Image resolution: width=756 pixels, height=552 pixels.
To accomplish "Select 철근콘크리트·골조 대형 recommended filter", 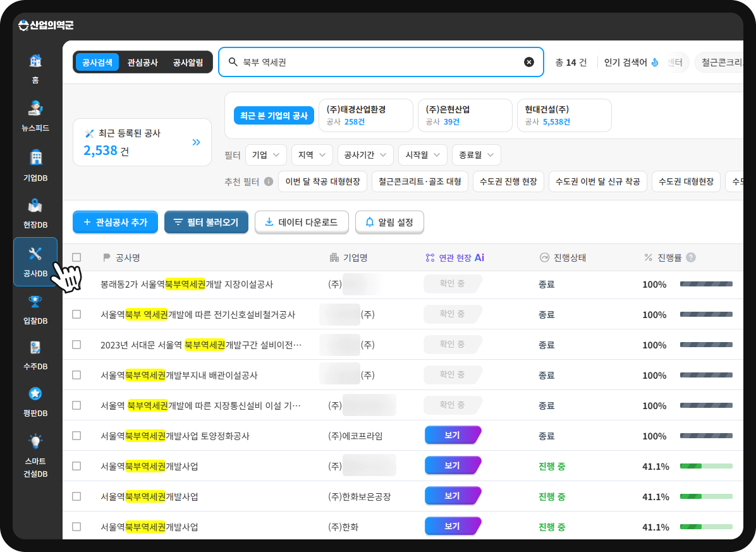I will 420,181.
